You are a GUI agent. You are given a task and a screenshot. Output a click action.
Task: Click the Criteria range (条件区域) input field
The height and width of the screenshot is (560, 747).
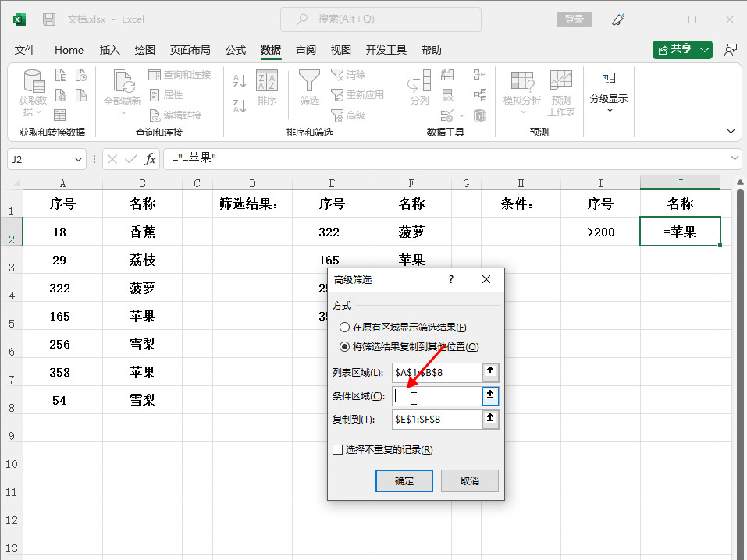coord(436,396)
